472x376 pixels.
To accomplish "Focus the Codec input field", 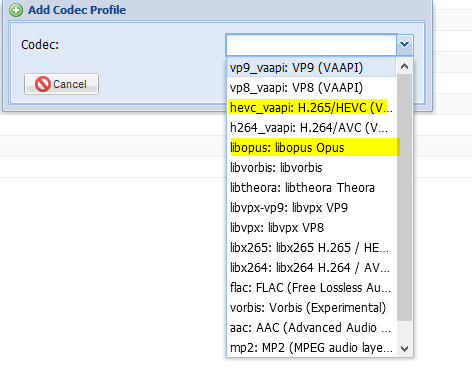I will 311,44.
